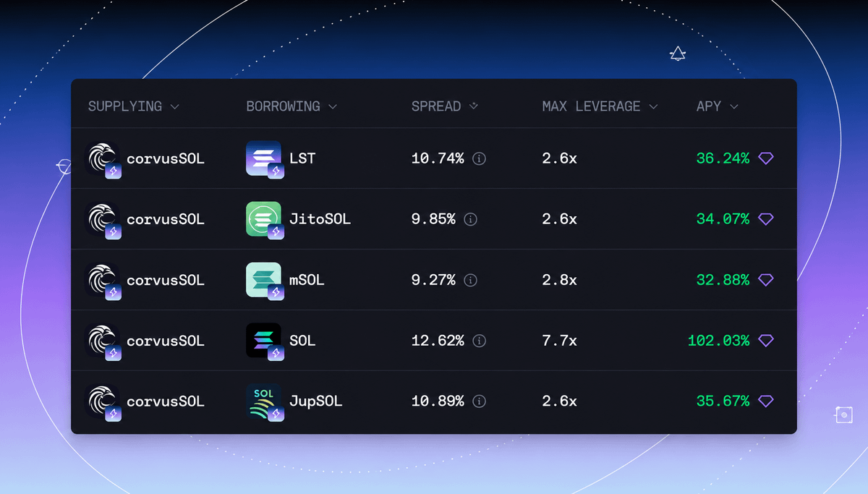The width and height of the screenshot is (868, 494).
Task: Click the 10.89% spread value
Action: click(438, 401)
